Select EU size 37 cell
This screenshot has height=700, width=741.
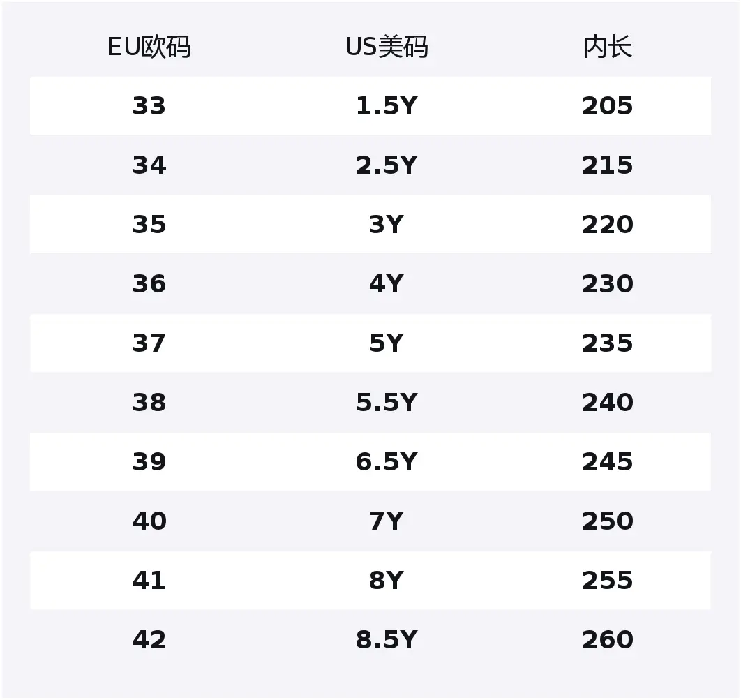click(149, 343)
